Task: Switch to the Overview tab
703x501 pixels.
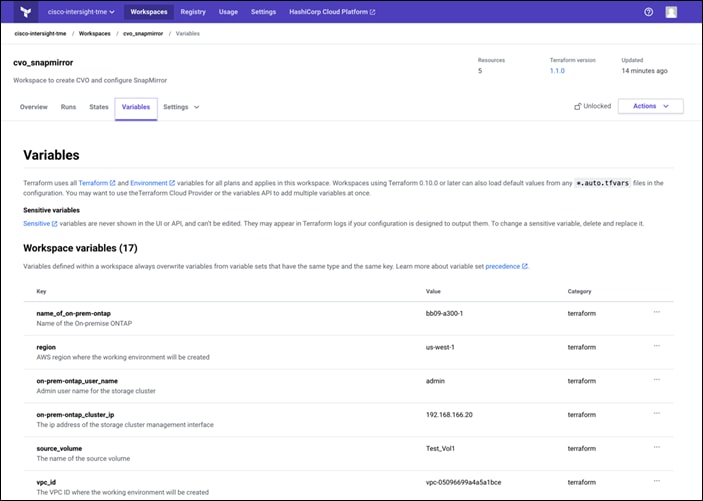Action: 34,107
